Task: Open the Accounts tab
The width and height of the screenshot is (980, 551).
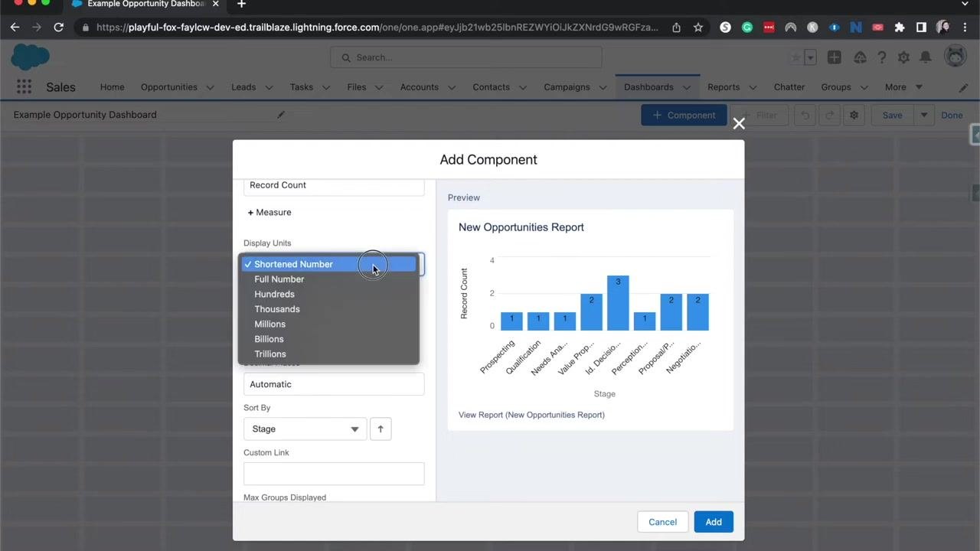Action: tap(419, 87)
